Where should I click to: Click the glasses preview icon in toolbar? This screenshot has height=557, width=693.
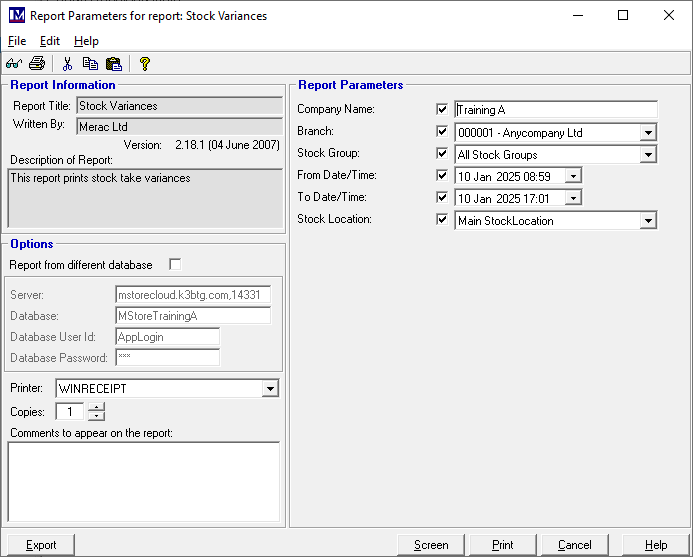(x=16, y=63)
